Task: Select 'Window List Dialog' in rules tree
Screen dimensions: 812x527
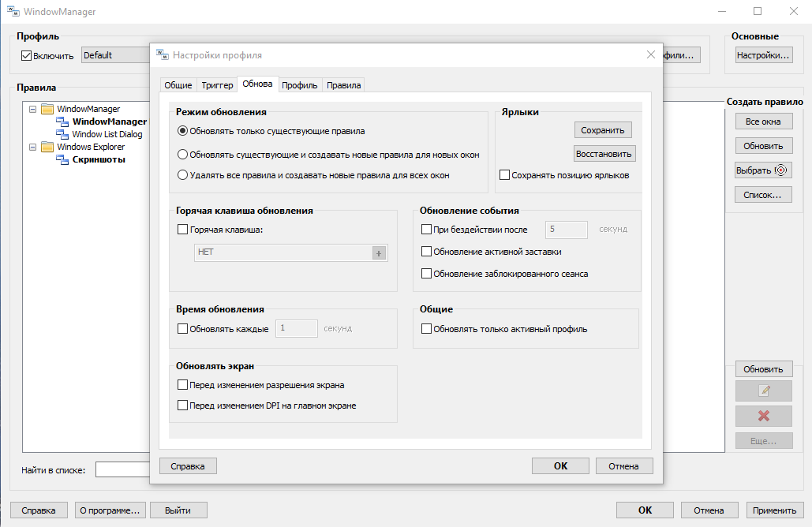Action: [x=107, y=135]
